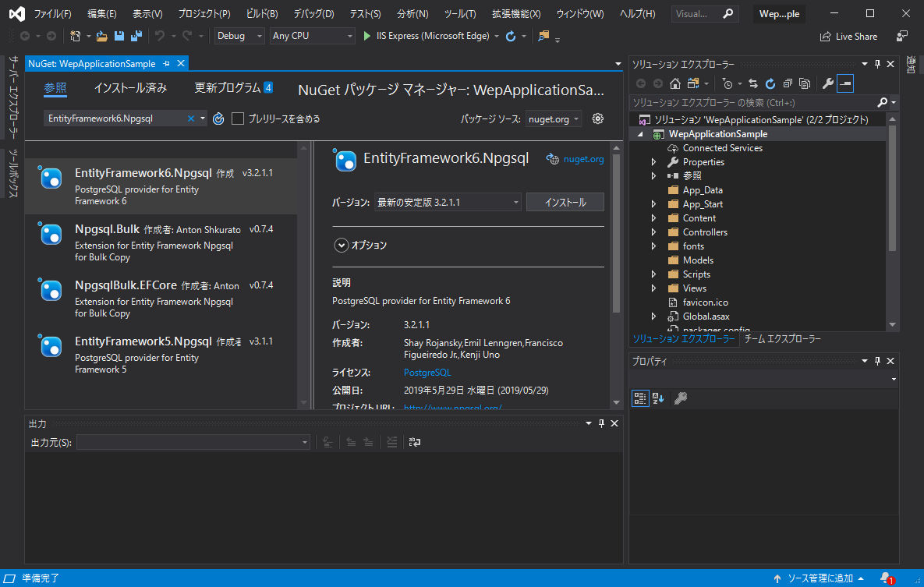The image size is (924, 587).
Task: Pin the NuGet document tab
Action: 166,64
